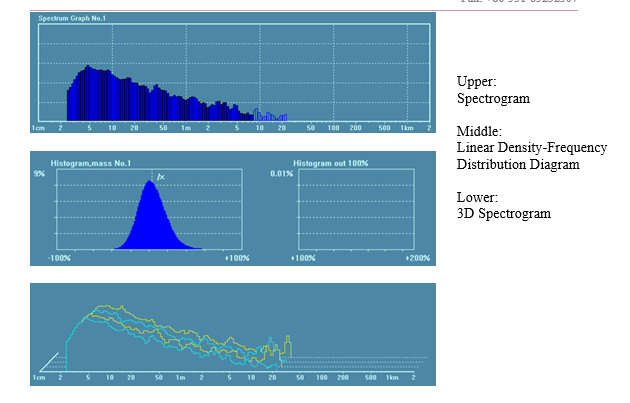Click the +200% axis label
Screen dimensions: 630x403
click(x=418, y=258)
